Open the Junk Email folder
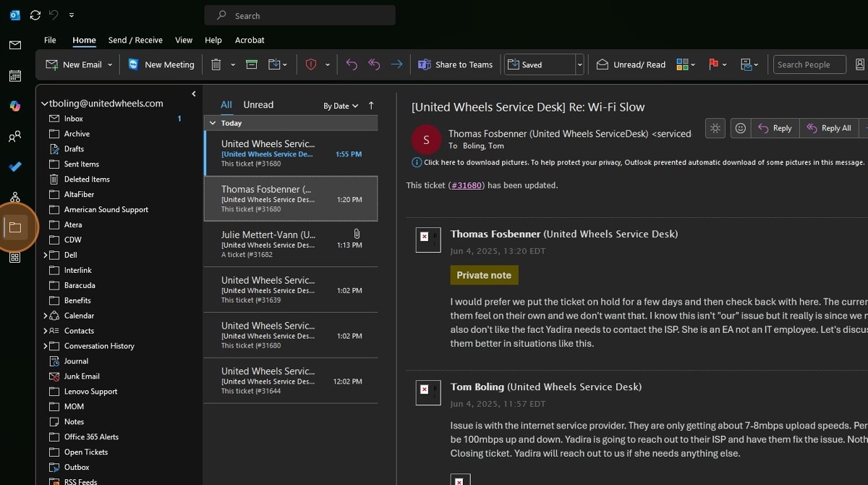 (x=82, y=376)
